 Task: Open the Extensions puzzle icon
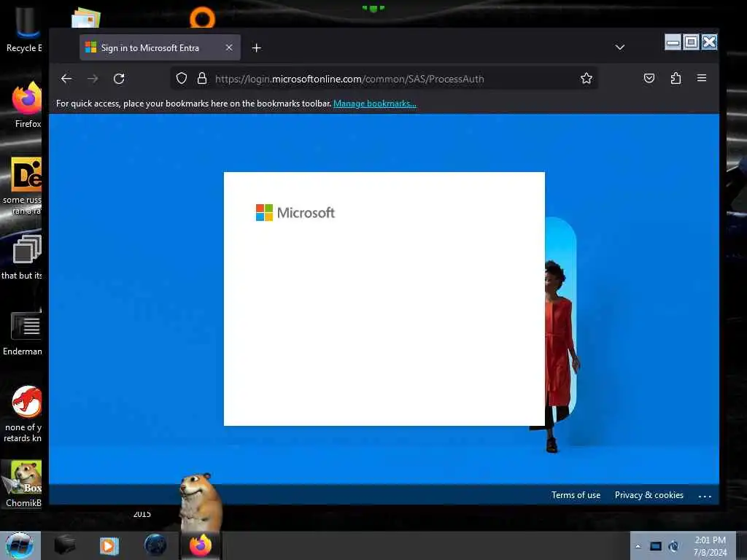pyautogui.click(x=676, y=78)
